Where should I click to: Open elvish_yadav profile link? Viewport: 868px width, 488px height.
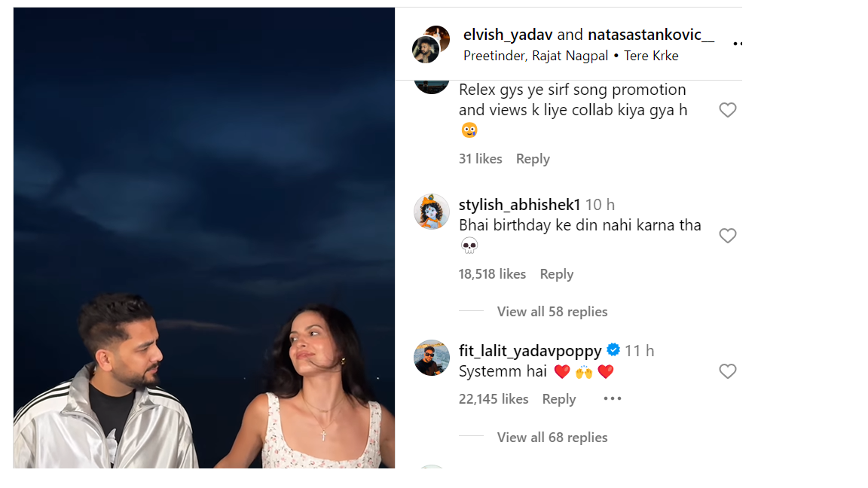[508, 35]
